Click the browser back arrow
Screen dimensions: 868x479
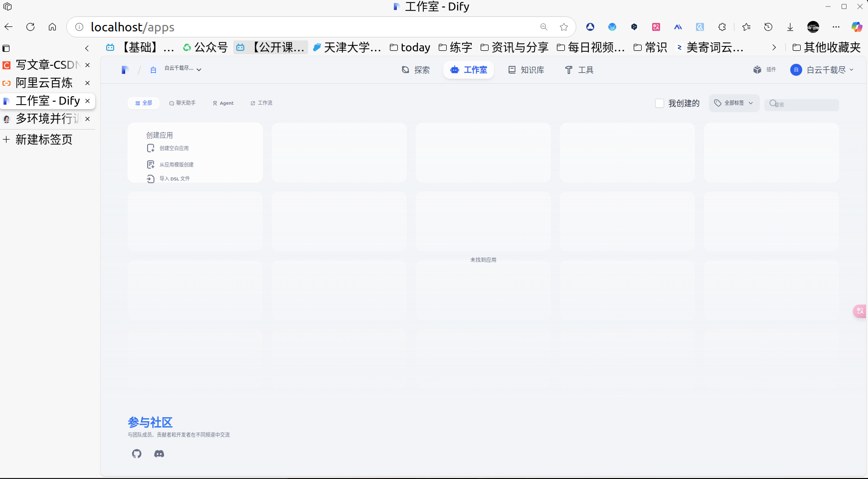click(8, 27)
